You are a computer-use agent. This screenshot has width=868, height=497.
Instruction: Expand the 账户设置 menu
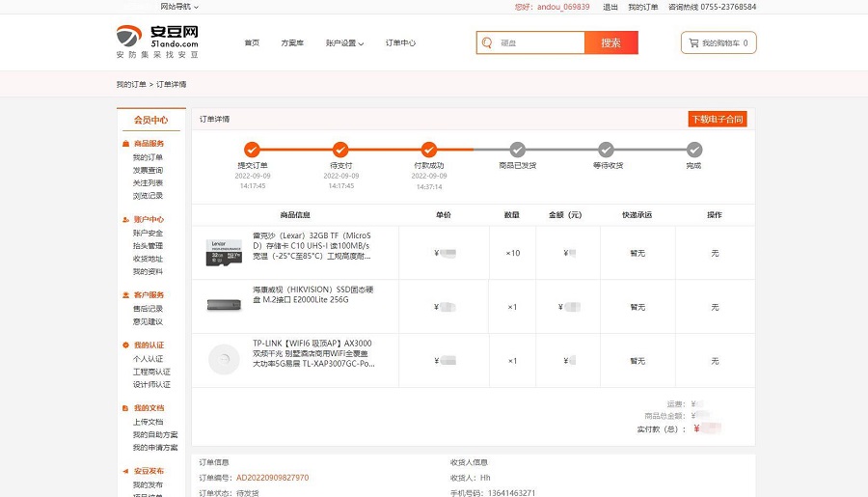click(x=344, y=42)
